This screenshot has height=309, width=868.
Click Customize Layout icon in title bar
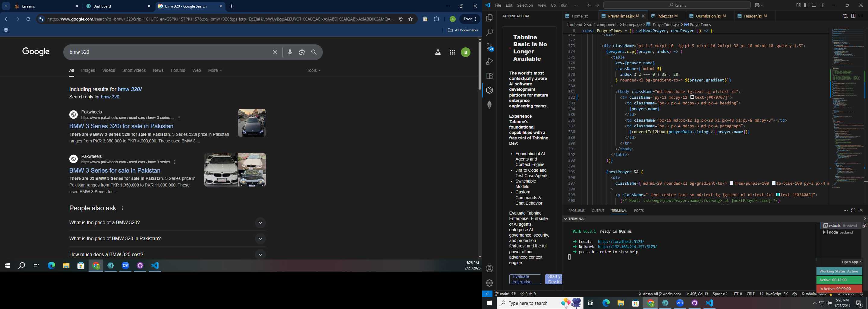pyautogui.click(x=798, y=5)
